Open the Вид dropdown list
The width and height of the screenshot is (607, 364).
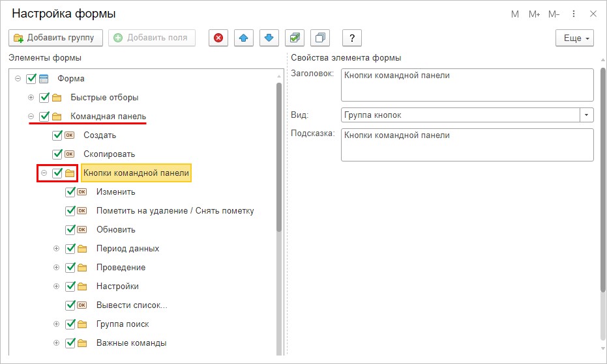click(x=587, y=115)
